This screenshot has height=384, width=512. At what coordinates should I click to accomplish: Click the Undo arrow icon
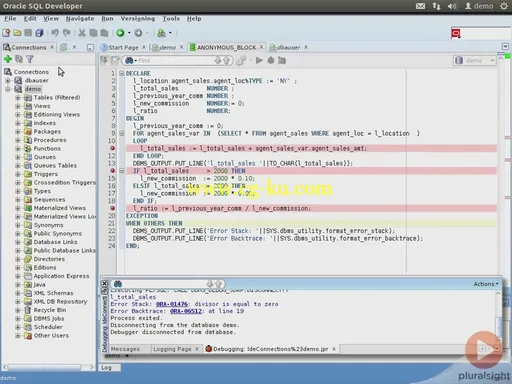(55, 33)
